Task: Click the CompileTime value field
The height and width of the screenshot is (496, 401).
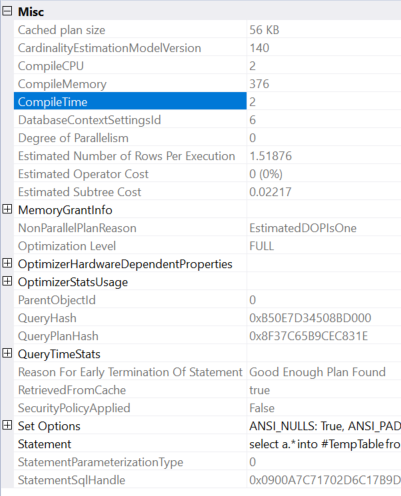Action: [x=324, y=102]
